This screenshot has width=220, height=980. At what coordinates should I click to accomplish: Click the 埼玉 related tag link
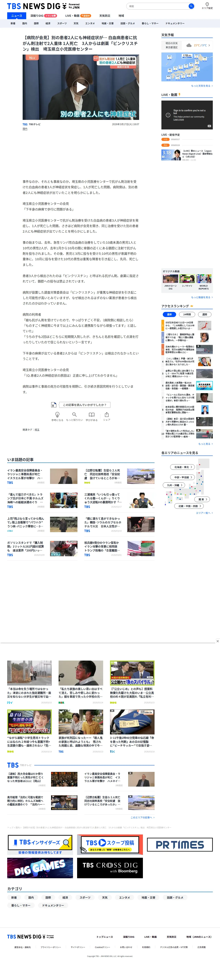tap(37, 430)
